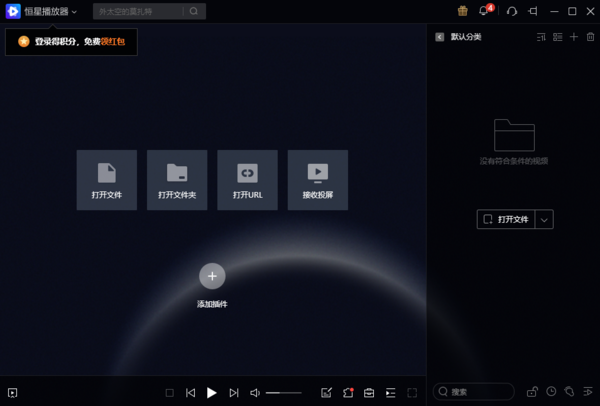Click the 添加插件 plus button
This screenshot has width=600, height=406.
tap(212, 276)
